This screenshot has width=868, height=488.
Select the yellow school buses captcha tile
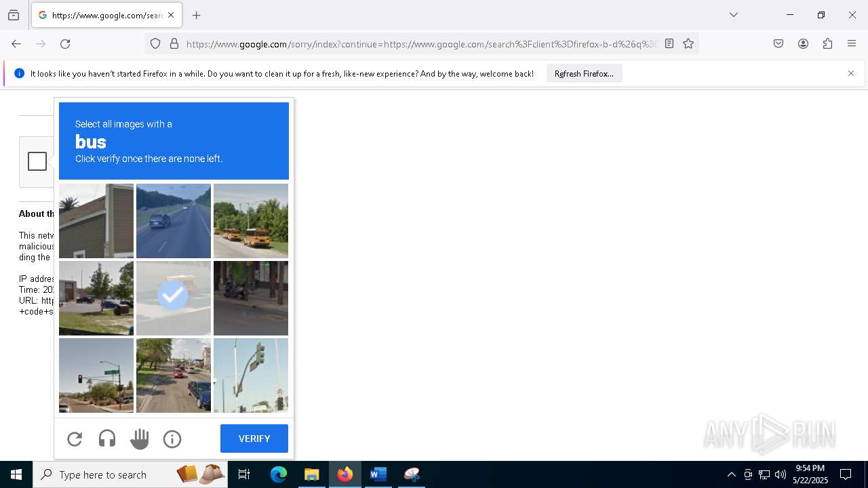point(251,221)
